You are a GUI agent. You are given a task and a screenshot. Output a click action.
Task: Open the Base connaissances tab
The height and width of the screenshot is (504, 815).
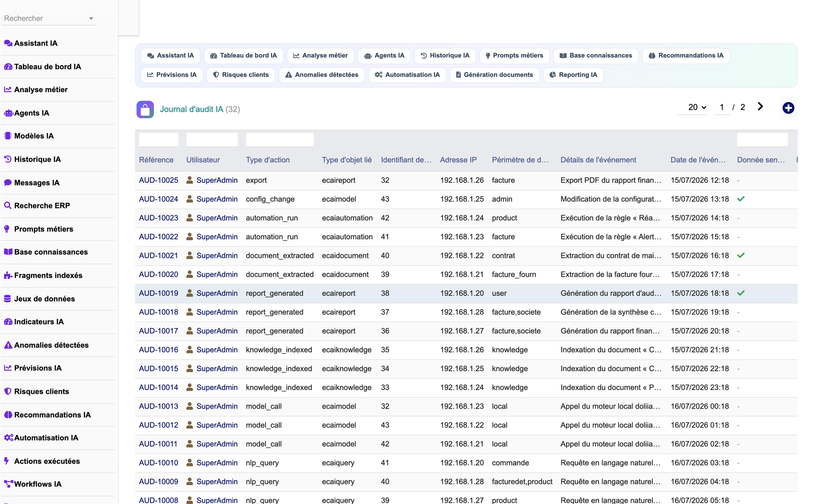pyautogui.click(x=596, y=56)
